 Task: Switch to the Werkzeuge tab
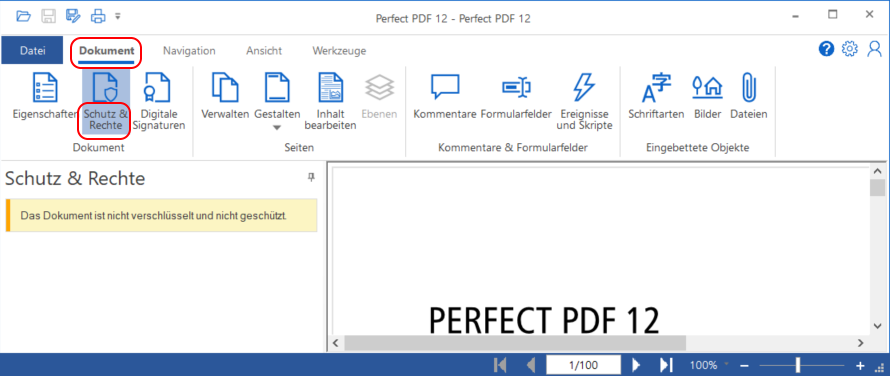pyautogui.click(x=339, y=51)
